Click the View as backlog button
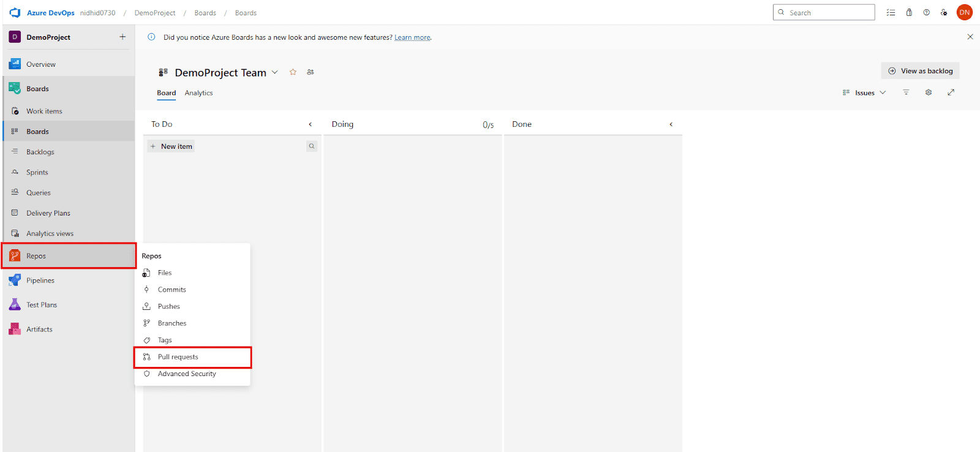The width and height of the screenshot is (980, 452). coord(921,71)
